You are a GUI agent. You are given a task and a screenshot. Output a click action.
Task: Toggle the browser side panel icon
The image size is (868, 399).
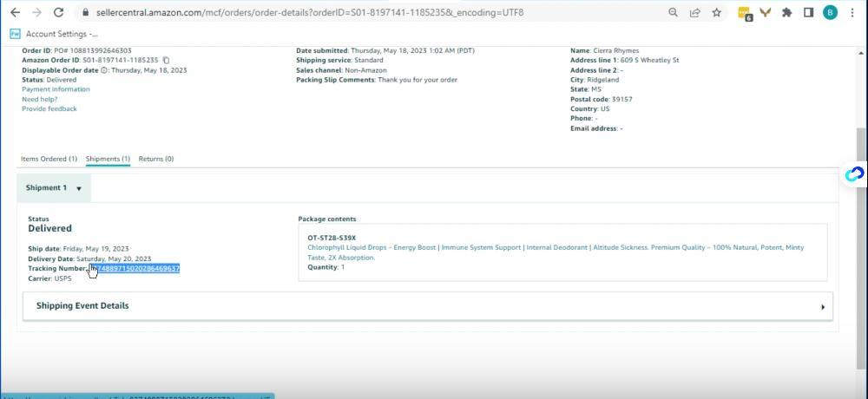click(x=808, y=12)
